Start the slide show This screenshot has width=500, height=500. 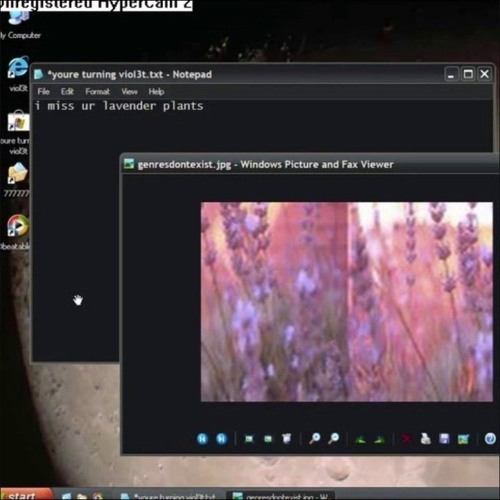286,439
